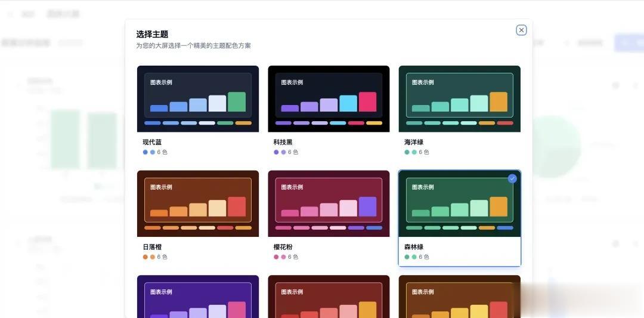
Task: Click the 科技黑 theme name
Action: coord(283,142)
